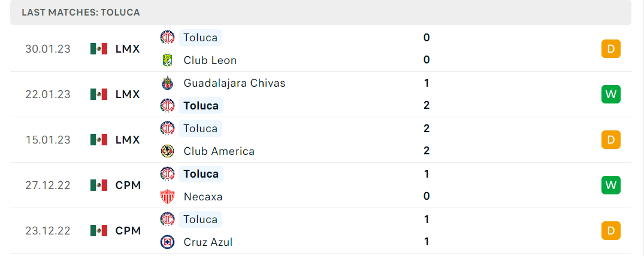Screen dimensions: 644x256
Task: Click the win badge for Necaxa match
Action: tap(610, 185)
